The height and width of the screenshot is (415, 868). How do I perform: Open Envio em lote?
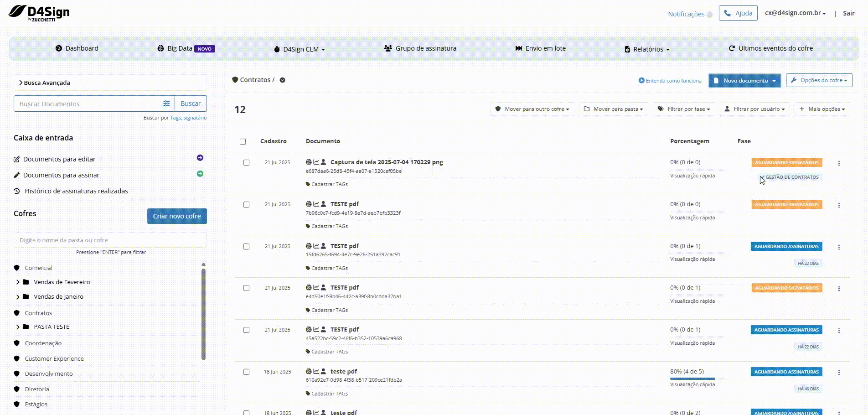pyautogui.click(x=541, y=48)
